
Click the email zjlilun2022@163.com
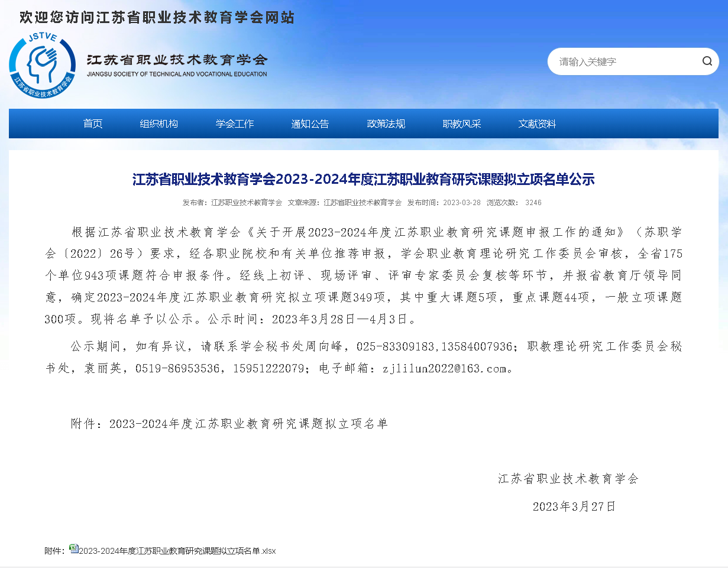[x=444, y=368]
